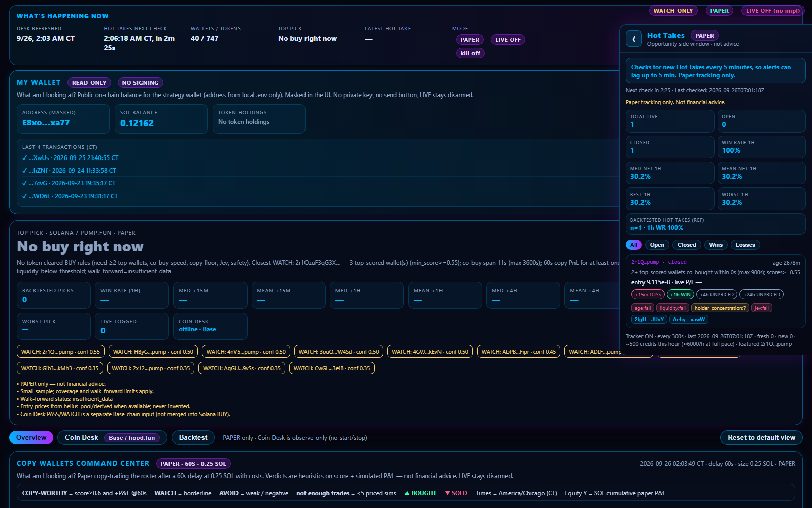Open the Coin Desk tab

pos(112,437)
